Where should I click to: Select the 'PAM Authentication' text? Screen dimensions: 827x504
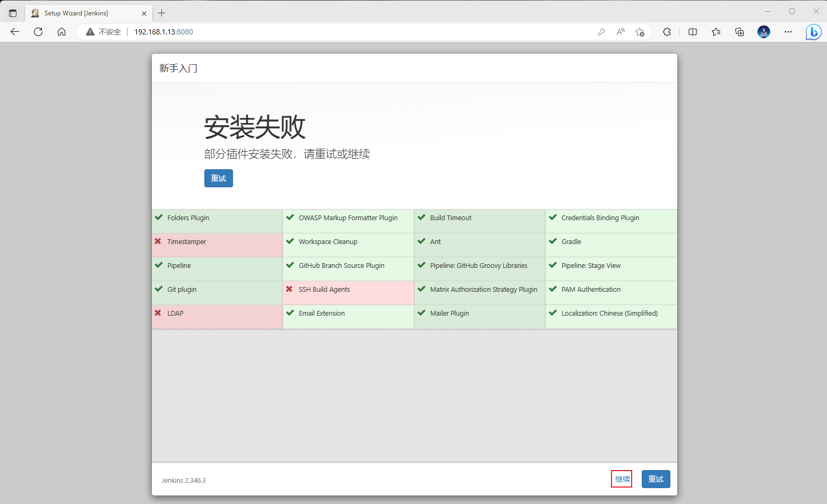[x=591, y=290]
